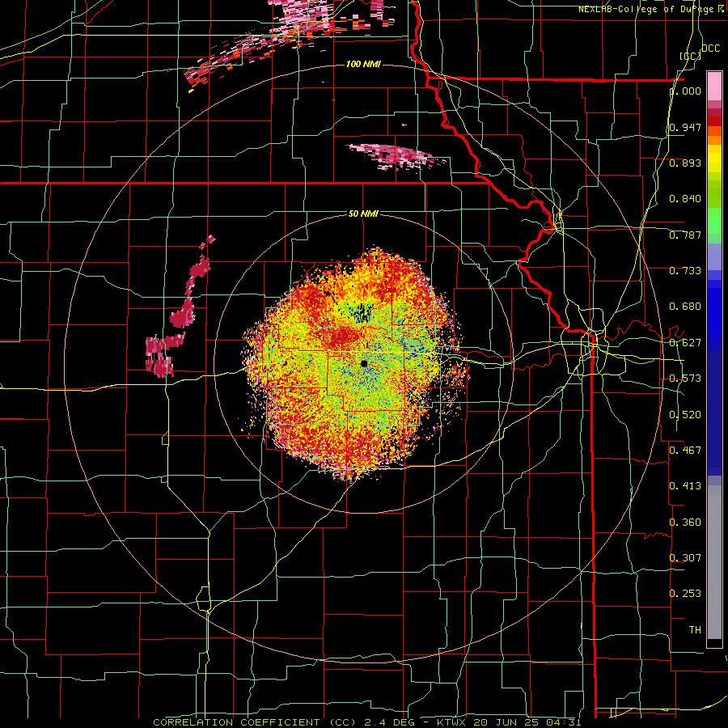Click the 0.733 color scale label

click(x=685, y=271)
